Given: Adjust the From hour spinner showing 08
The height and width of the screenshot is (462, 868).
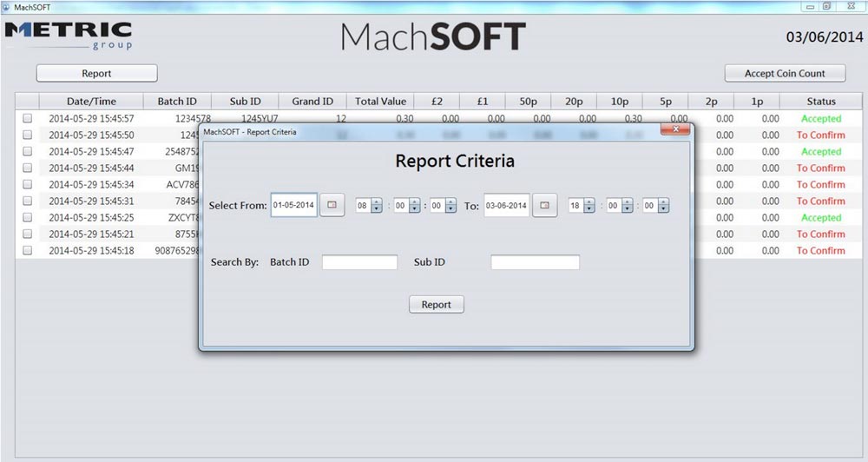Looking at the screenshot, I should pos(377,206).
